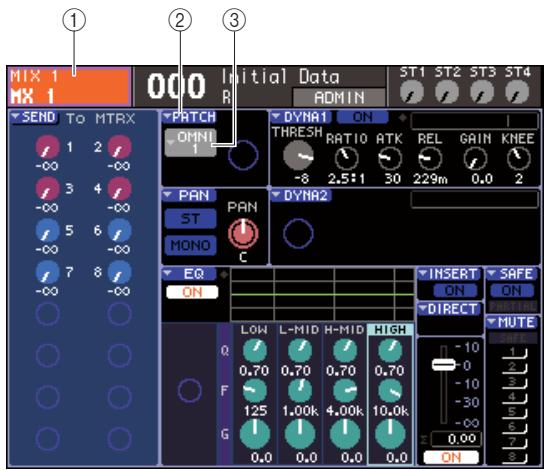The height and width of the screenshot is (470, 545).
Task: Expand the SEND To MTRX popup
Action: click(x=34, y=118)
